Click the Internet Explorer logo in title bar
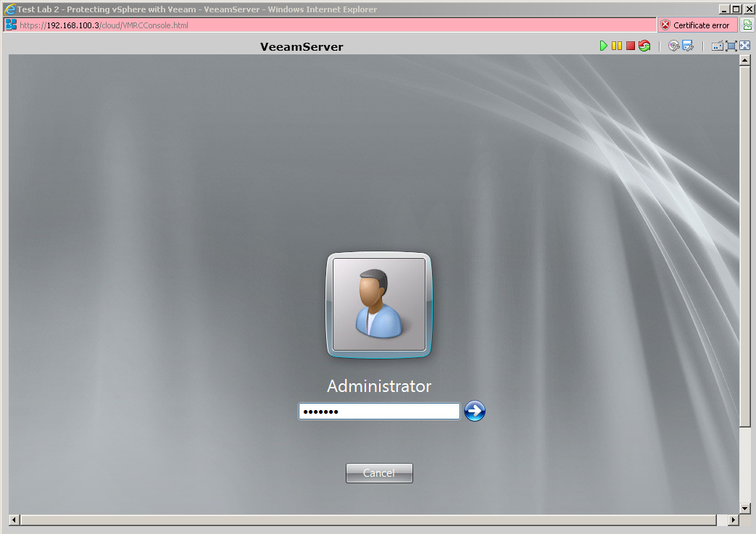756x534 pixels. pos(9,9)
